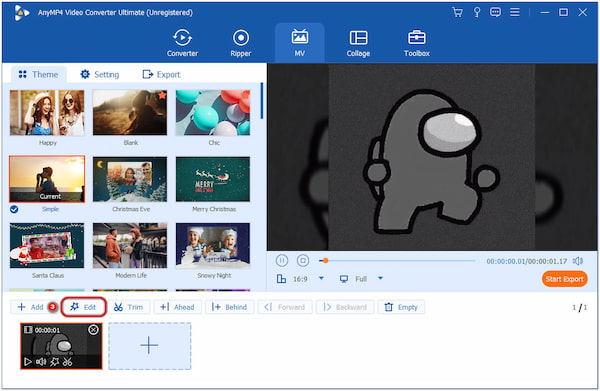The width and height of the screenshot is (600, 391).
Task: Click the empty add-clip plus placeholder
Action: [149, 346]
